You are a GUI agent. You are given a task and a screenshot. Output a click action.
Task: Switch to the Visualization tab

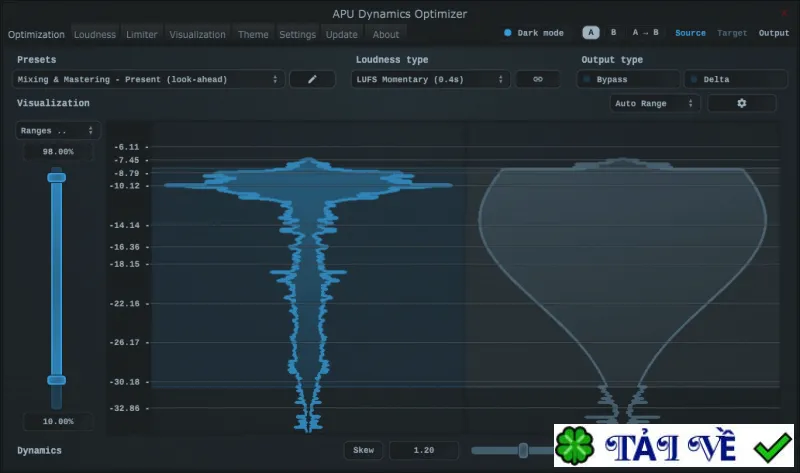pos(197,35)
